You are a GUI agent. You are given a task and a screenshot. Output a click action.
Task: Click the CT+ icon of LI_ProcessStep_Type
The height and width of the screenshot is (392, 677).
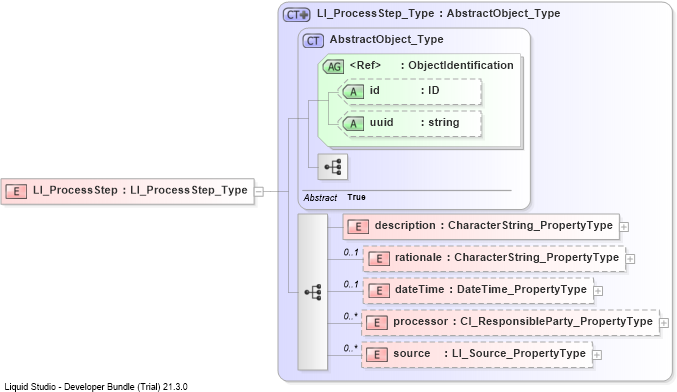(297, 15)
